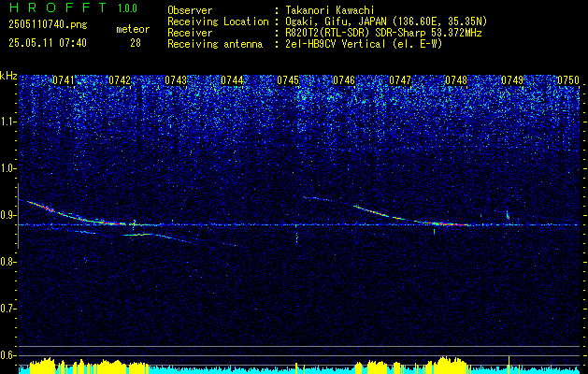This screenshot has width=588, height=374.
Task: Click the 0749 time marker
Action: click(x=512, y=80)
